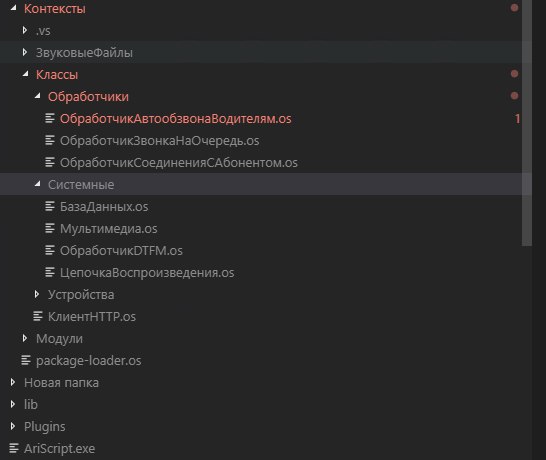Image resolution: width=546 pixels, height=460 pixels.
Task: Click file icon of ОбработчикDTFM.os
Action: [50, 250]
